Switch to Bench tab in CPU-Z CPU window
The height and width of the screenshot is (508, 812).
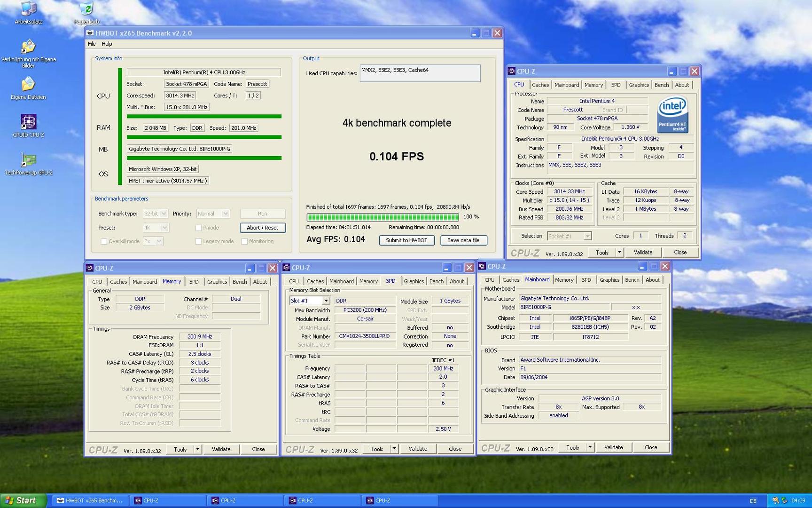coord(662,85)
